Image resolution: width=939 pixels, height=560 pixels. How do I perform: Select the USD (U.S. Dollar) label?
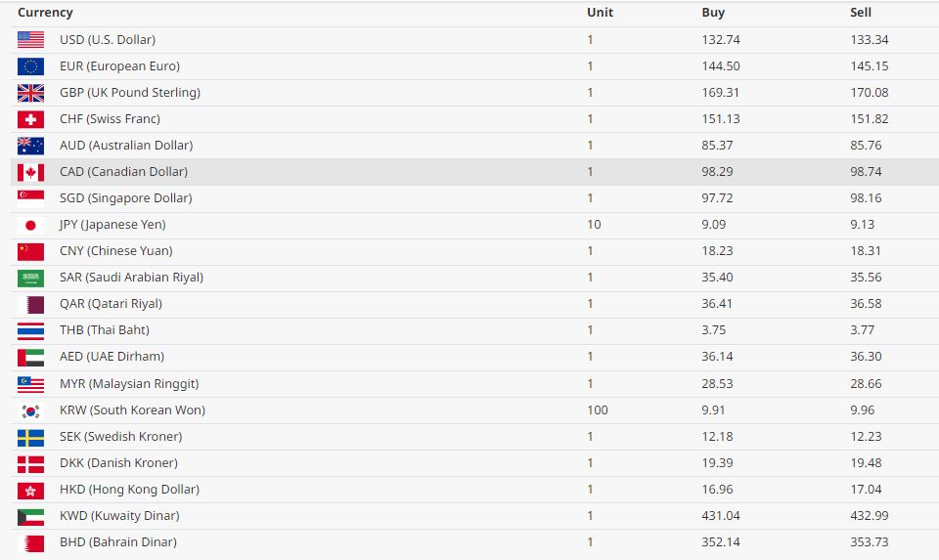108,40
